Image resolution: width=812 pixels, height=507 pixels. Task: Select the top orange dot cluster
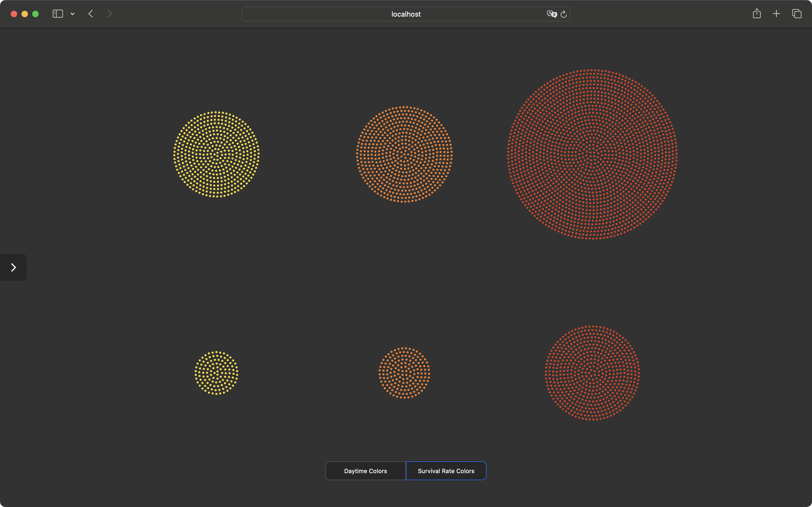(404, 154)
